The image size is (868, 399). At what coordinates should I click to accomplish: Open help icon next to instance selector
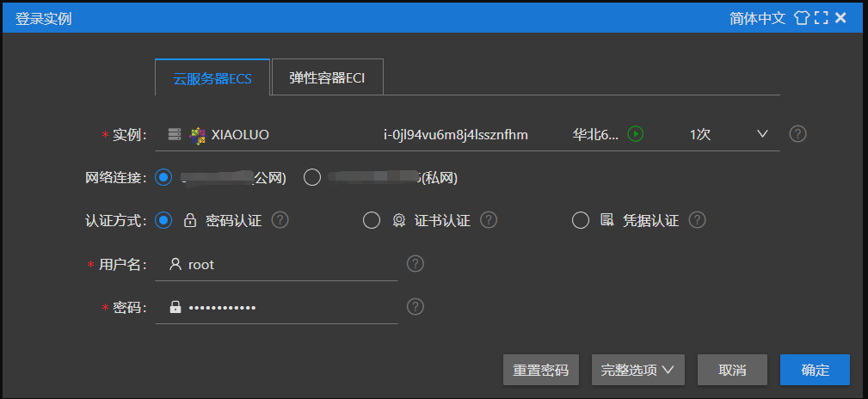(x=797, y=134)
